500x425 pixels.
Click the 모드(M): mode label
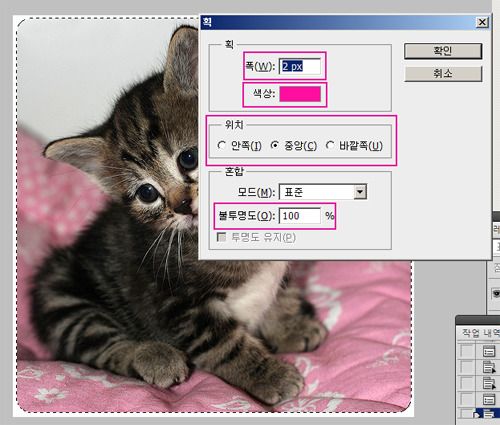pyautogui.click(x=256, y=192)
